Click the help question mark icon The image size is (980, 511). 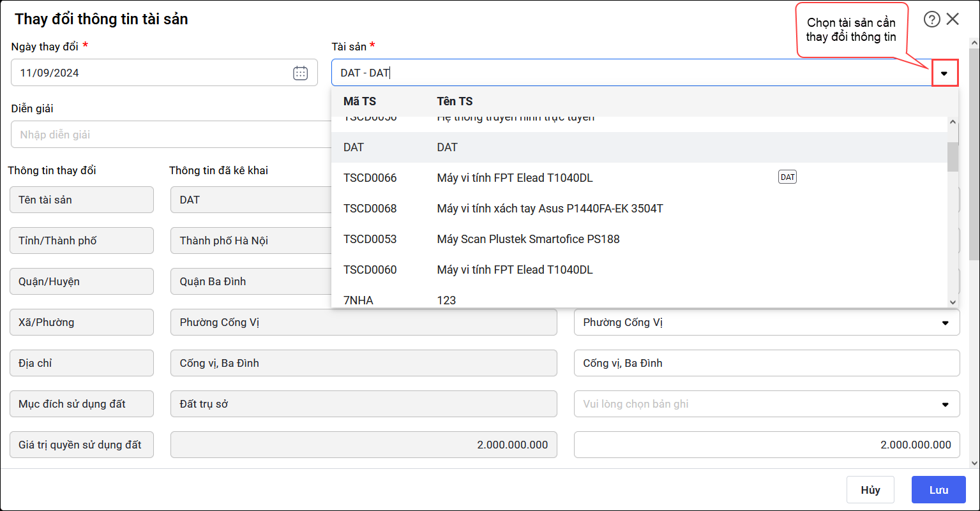click(x=931, y=19)
